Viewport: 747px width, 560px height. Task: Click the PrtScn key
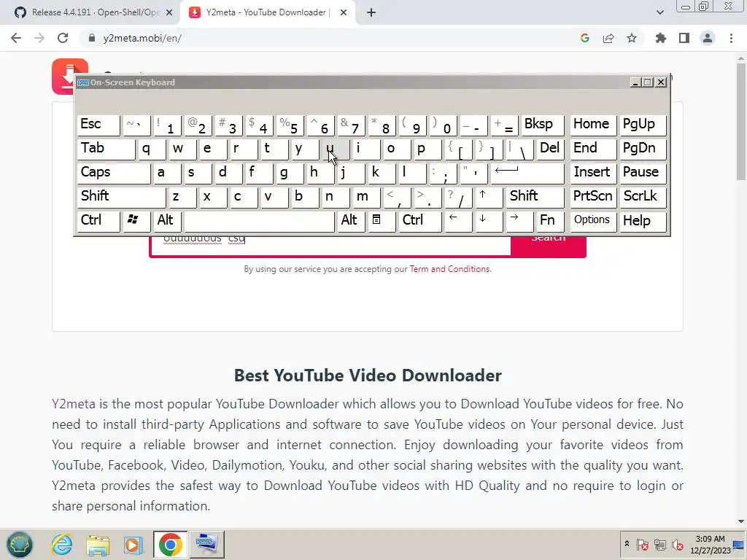pyautogui.click(x=593, y=197)
